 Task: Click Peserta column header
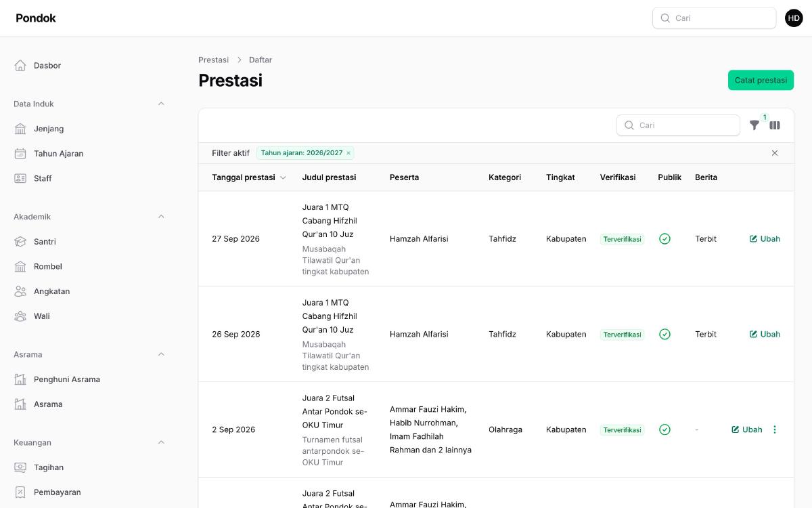[x=404, y=177]
